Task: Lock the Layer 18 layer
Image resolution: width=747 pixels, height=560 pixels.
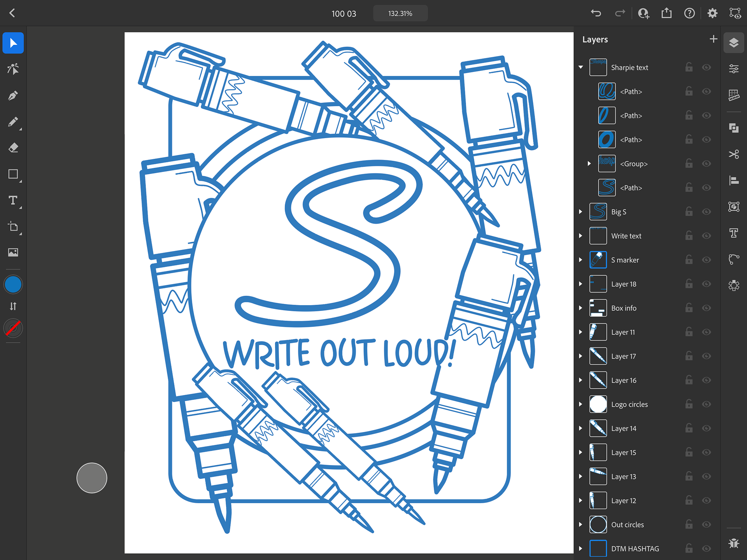Action: click(x=689, y=284)
